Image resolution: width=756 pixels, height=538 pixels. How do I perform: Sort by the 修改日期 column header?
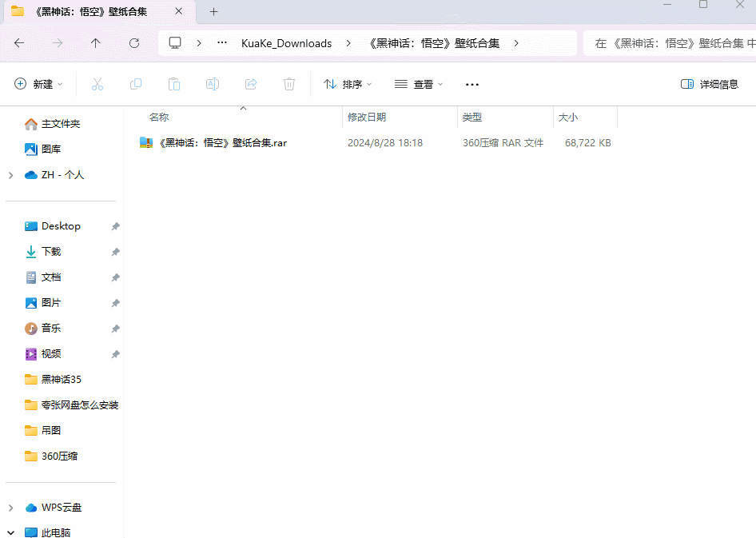367,118
